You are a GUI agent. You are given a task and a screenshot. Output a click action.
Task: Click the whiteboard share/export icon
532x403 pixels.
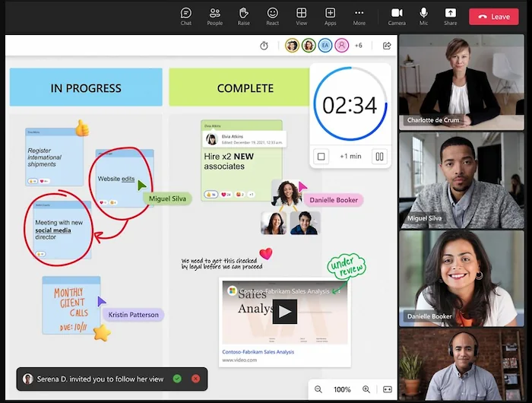(387, 46)
